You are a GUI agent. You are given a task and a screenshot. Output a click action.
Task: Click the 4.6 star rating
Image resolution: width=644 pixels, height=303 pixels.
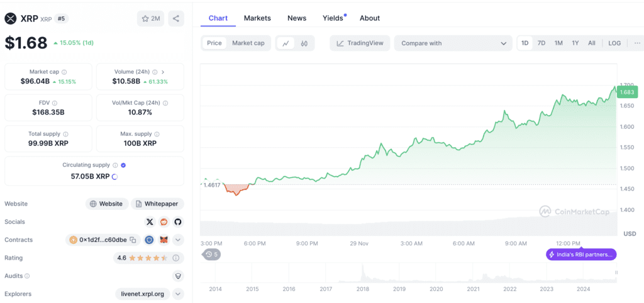click(142, 258)
